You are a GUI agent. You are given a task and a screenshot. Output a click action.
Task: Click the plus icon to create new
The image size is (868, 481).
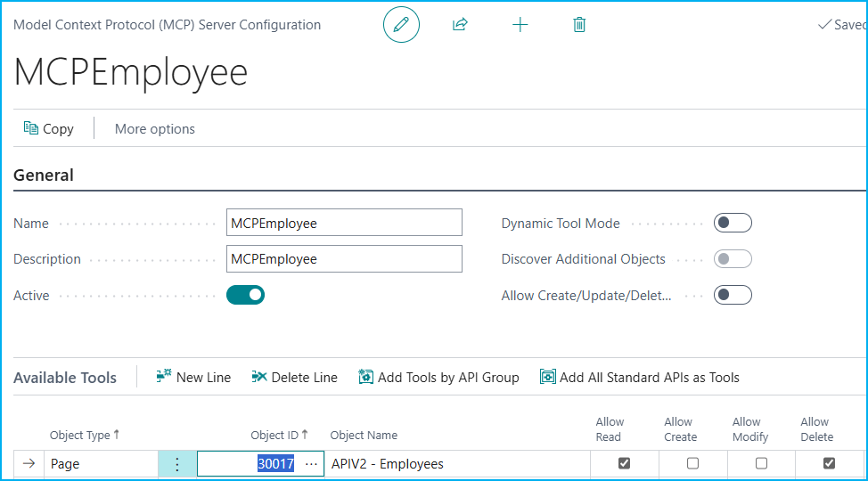click(x=520, y=25)
